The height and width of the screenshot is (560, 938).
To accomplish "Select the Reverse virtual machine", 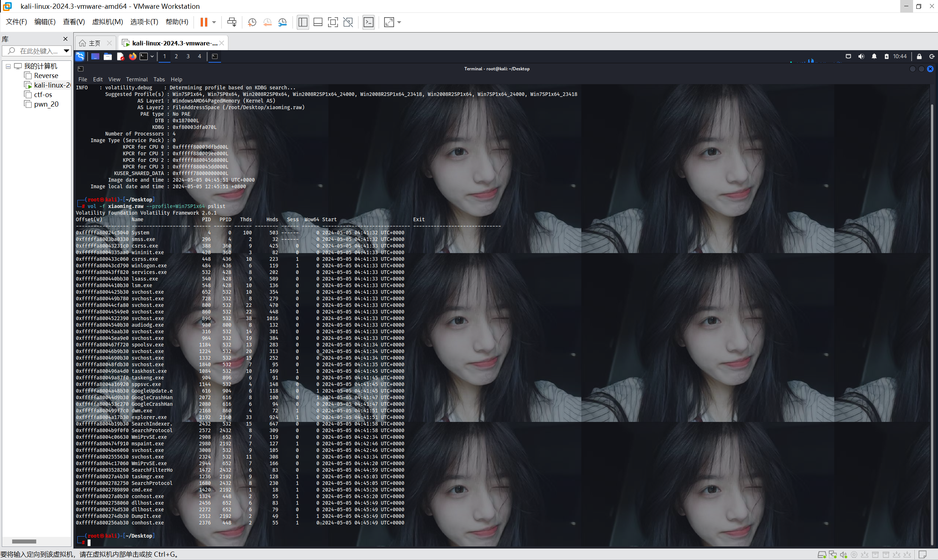I will point(41,75).
